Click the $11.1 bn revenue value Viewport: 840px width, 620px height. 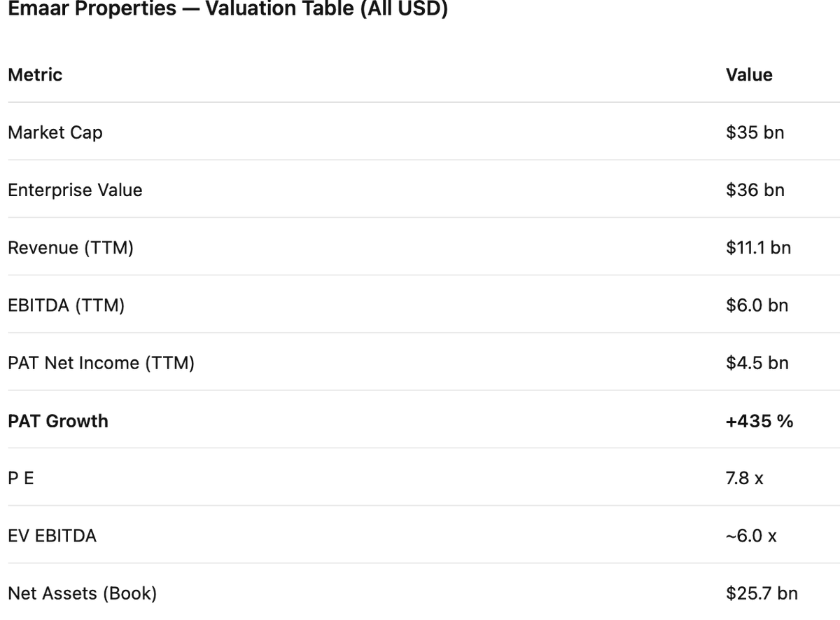pyautogui.click(x=758, y=248)
